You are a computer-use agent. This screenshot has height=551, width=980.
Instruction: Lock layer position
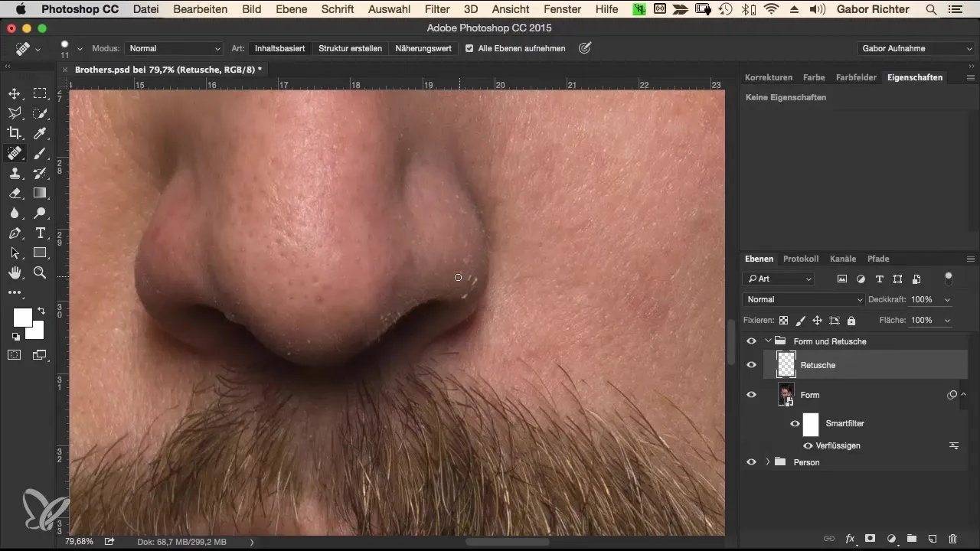817,321
